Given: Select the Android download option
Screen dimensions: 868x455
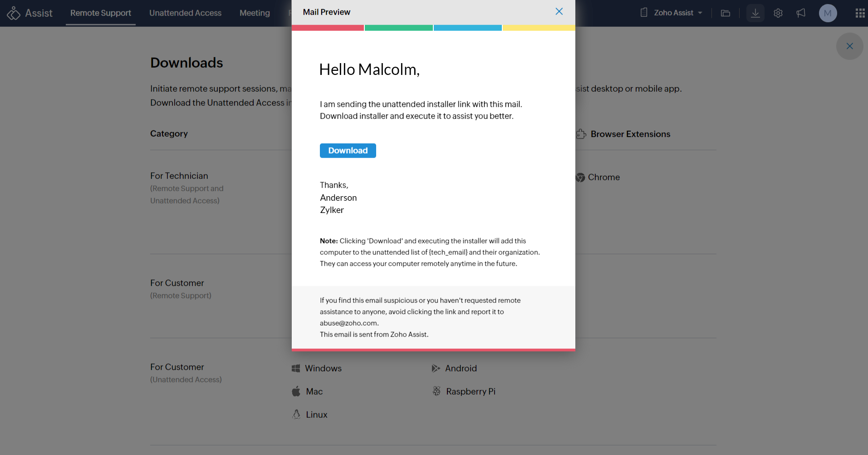Looking at the screenshot, I should tap(461, 368).
